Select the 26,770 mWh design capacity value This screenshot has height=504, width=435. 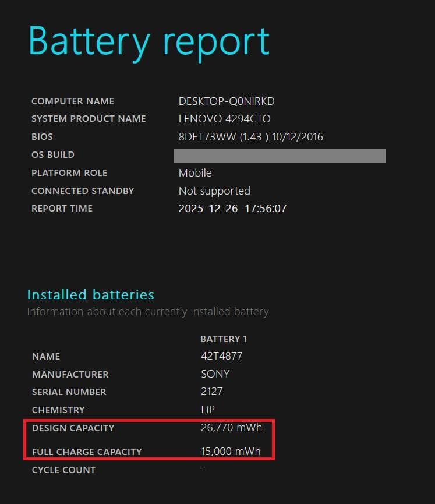point(231,428)
